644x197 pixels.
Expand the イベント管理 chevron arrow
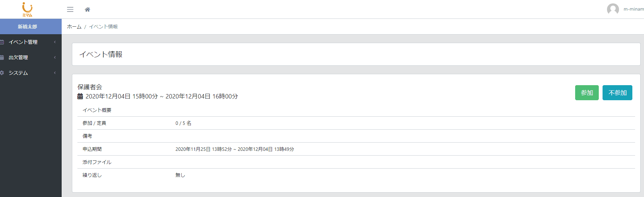point(55,42)
